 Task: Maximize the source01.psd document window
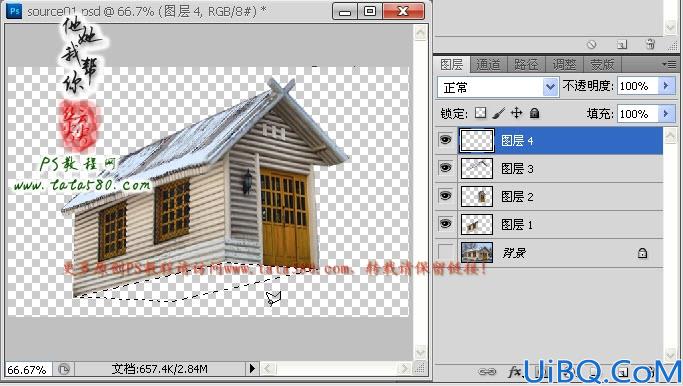[x=370, y=12]
